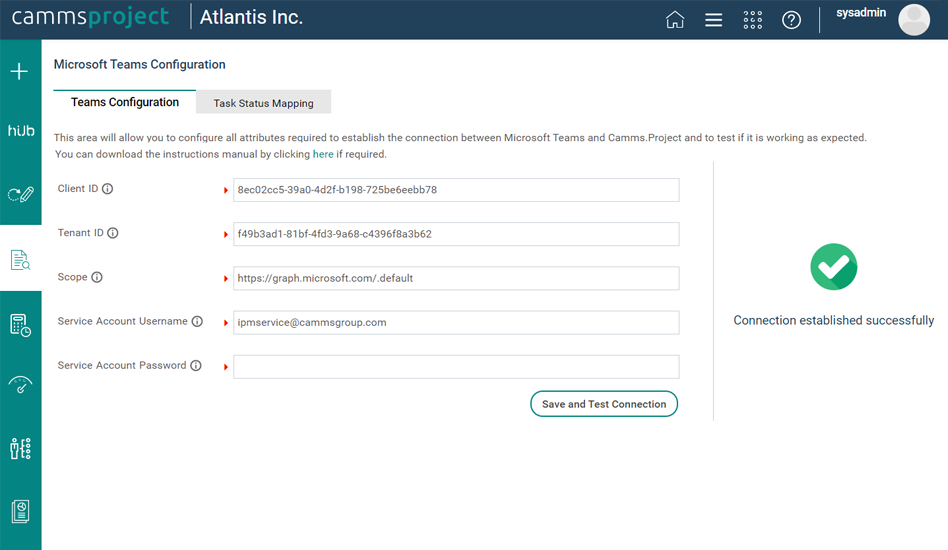Switch to Teams Configuration tab
The width and height of the screenshot is (948, 550).
pos(125,102)
